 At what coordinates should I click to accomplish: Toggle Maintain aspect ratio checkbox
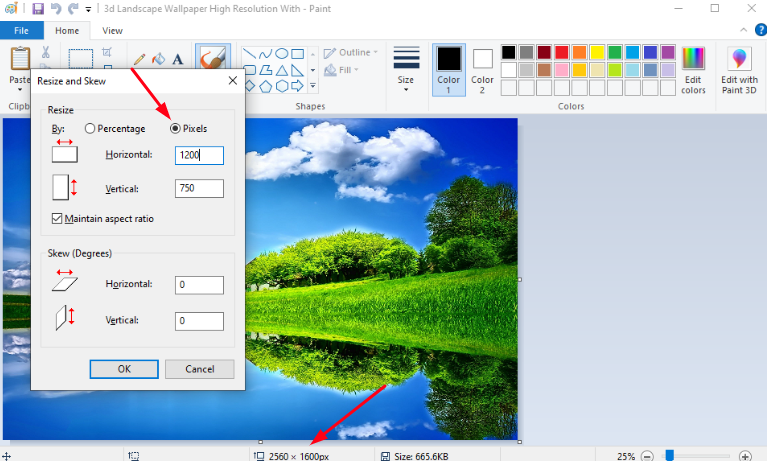pyautogui.click(x=58, y=218)
